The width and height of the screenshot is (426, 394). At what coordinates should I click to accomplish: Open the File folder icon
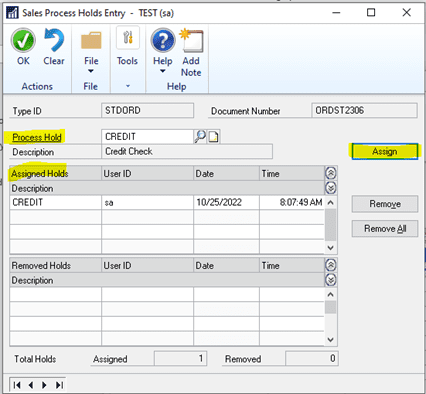(x=91, y=40)
